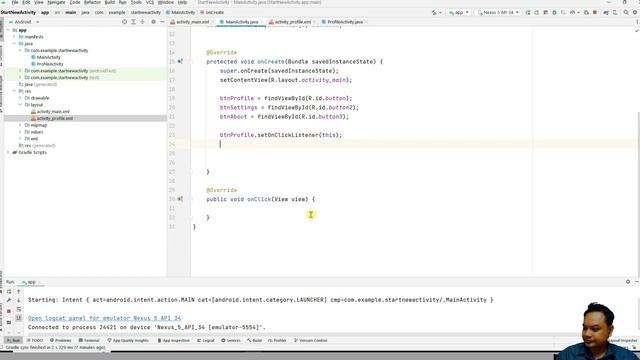Open the Terminal tool window

click(89, 340)
